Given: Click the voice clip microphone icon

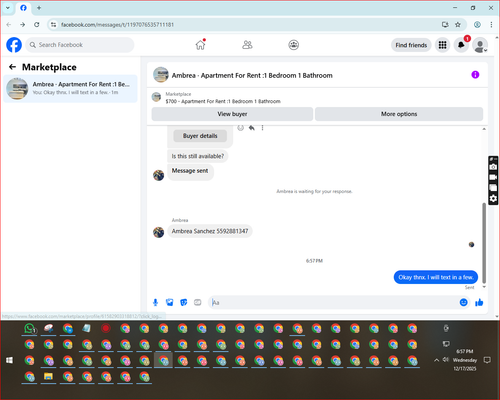Looking at the screenshot, I should (155, 302).
